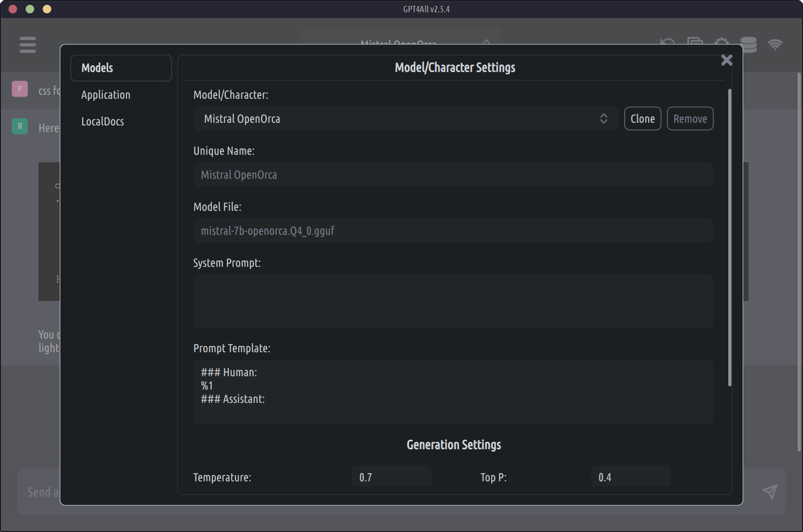The height and width of the screenshot is (532, 803).
Task: Click the main chat window scrollbar
Action: pyautogui.click(x=799, y=261)
